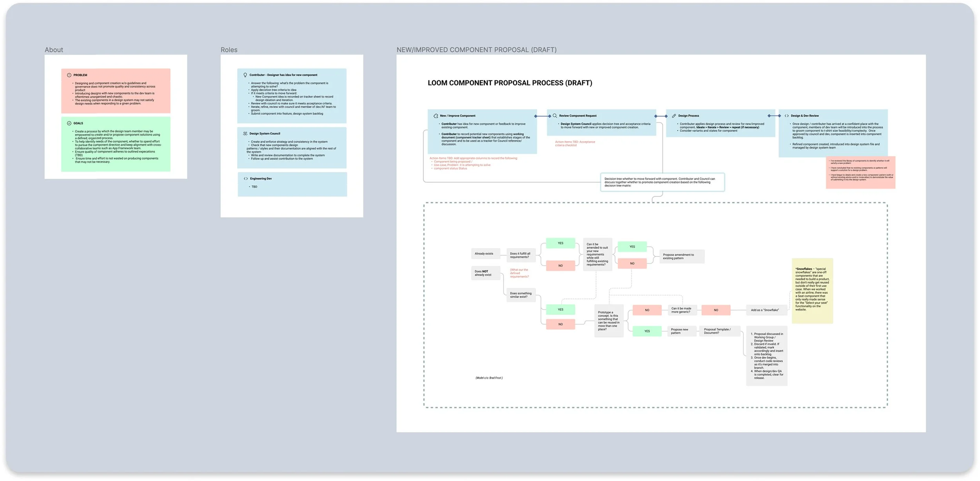Click the code brackets icon beside Design & Dev Review
The height and width of the screenshot is (481, 980).
(786, 116)
